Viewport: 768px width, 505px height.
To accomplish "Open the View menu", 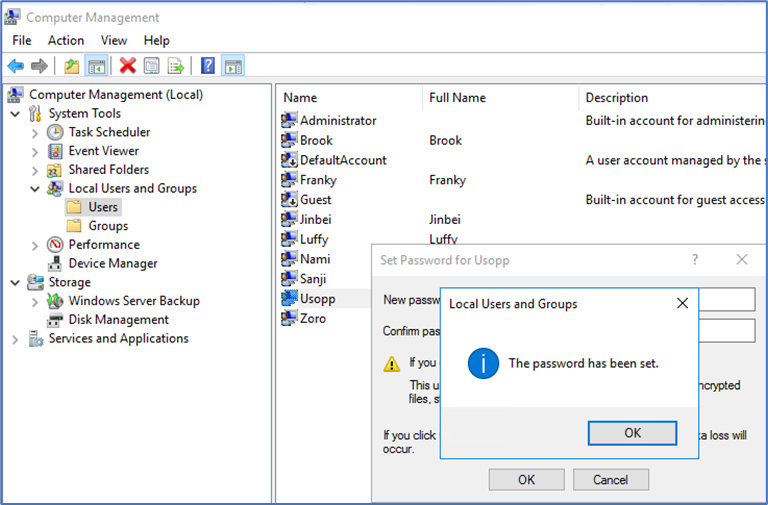I will pos(114,40).
